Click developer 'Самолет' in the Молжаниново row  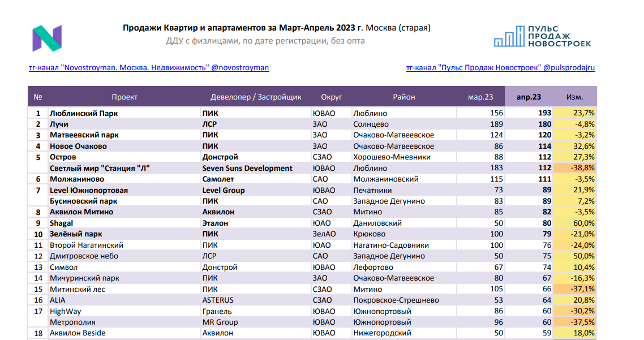click(218, 179)
